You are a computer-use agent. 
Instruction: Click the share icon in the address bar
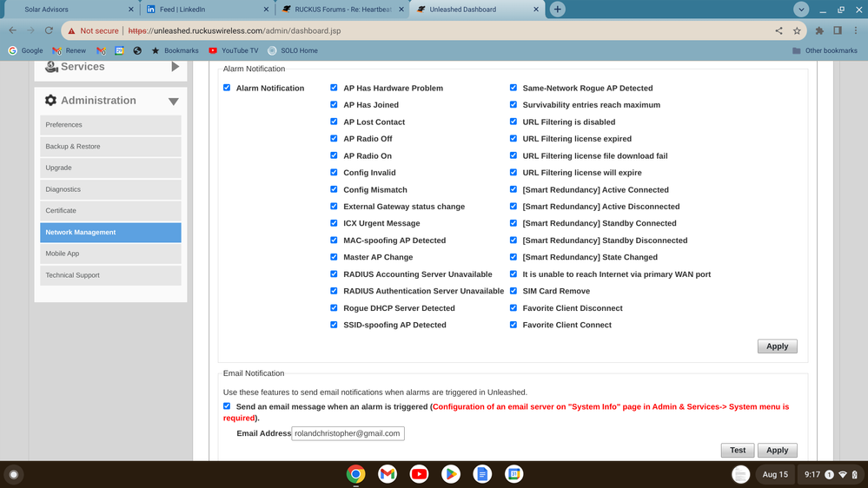pos(779,31)
